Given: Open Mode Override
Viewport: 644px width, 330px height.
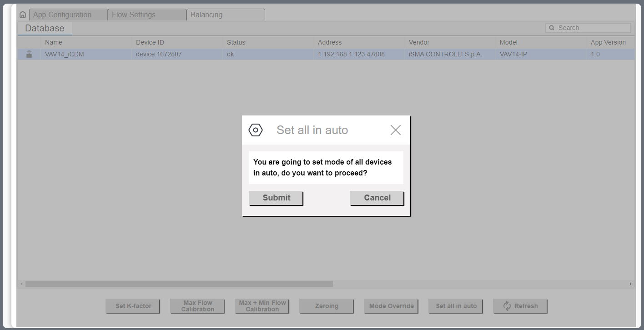Looking at the screenshot, I should point(391,306).
